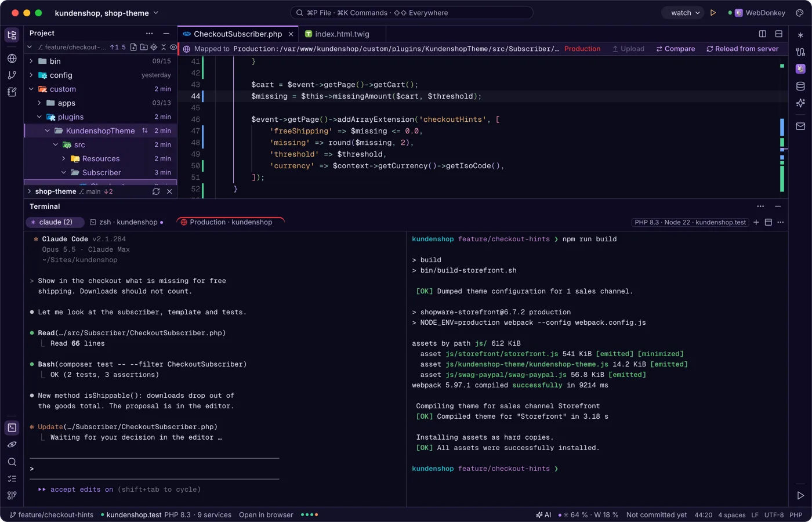Expand the config folder
Image resolution: width=812 pixels, height=522 pixels.
coord(31,75)
